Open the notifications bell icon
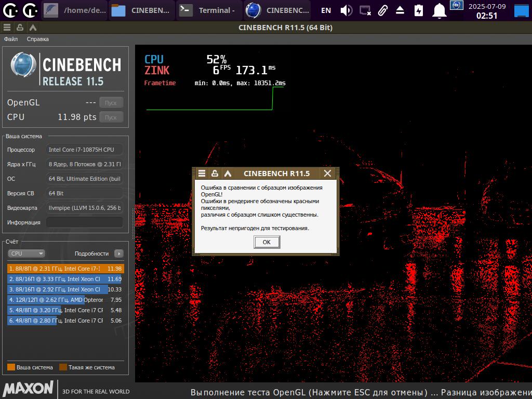 pyautogui.click(x=439, y=10)
